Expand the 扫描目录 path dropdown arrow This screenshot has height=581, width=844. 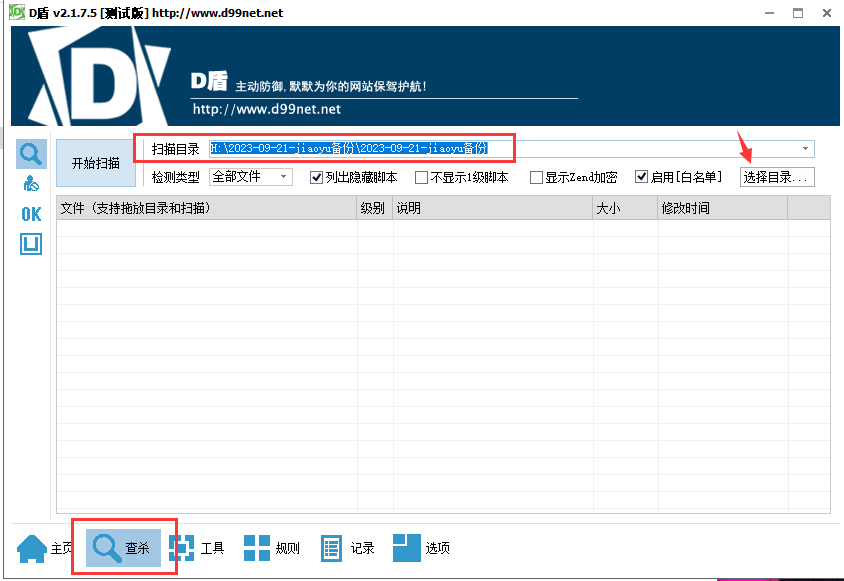pyautogui.click(x=805, y=149)
